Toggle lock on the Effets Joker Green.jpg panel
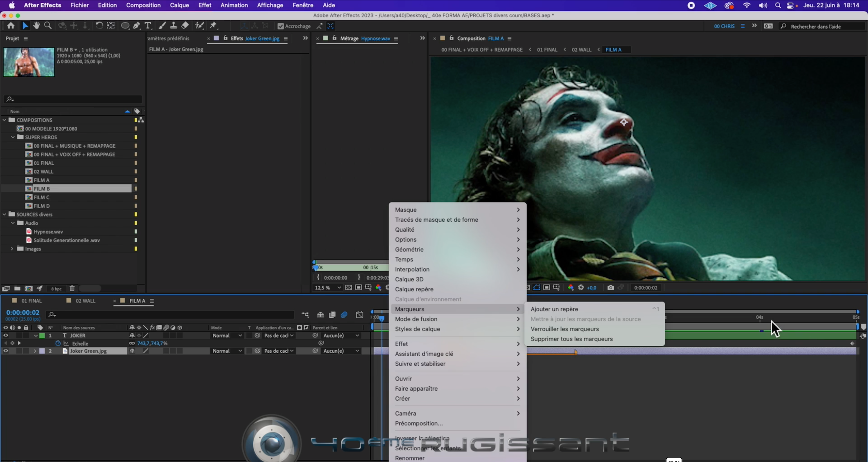The width and height of the screenshot is (868, 462). (x=226, y=38)
